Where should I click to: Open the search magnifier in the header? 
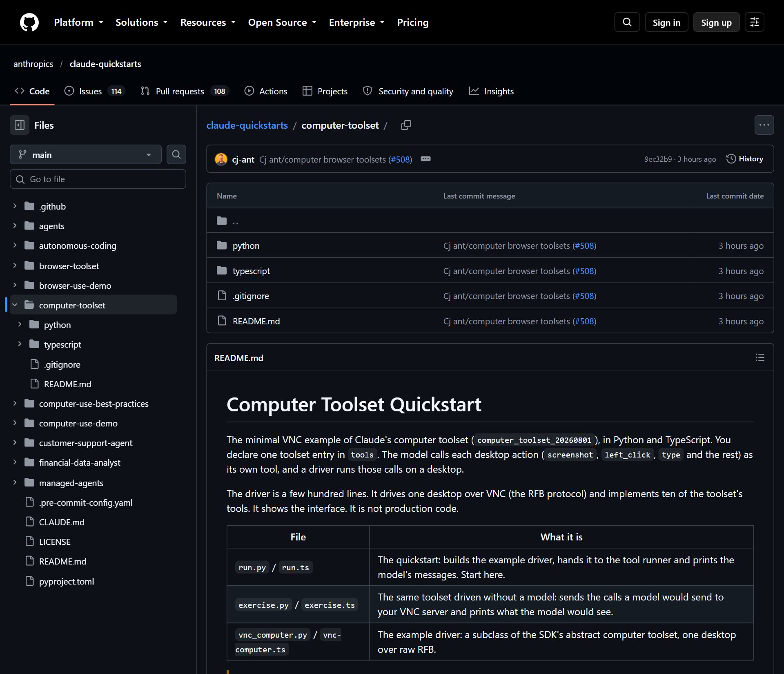coord(627,22)
